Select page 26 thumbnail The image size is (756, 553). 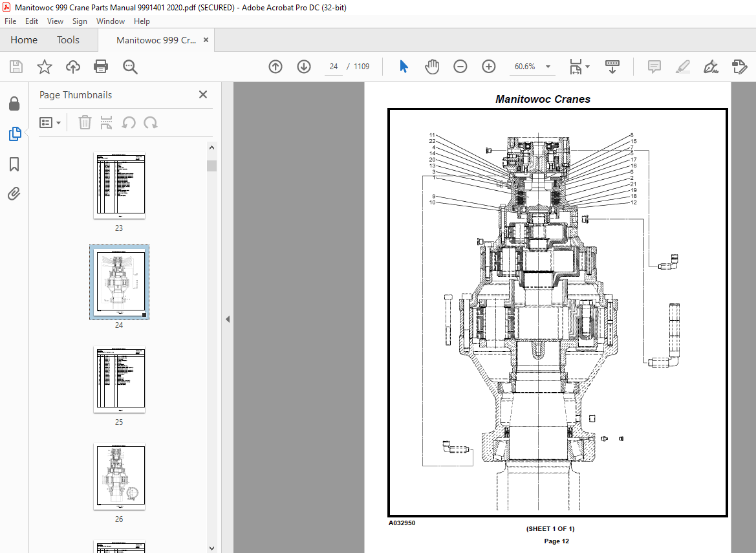pos(119,476)
